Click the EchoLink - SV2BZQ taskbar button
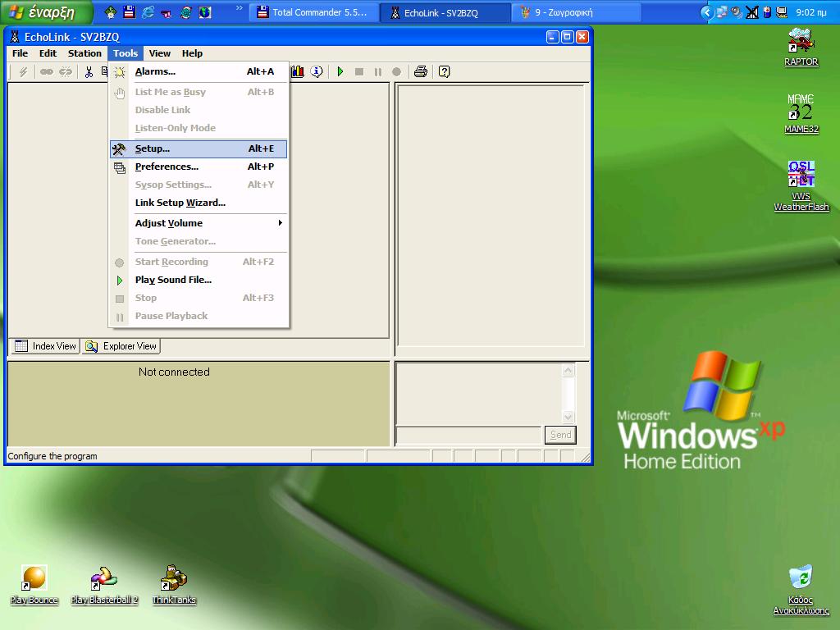Screen dimensions: 840x630 [x=445, y=12]
